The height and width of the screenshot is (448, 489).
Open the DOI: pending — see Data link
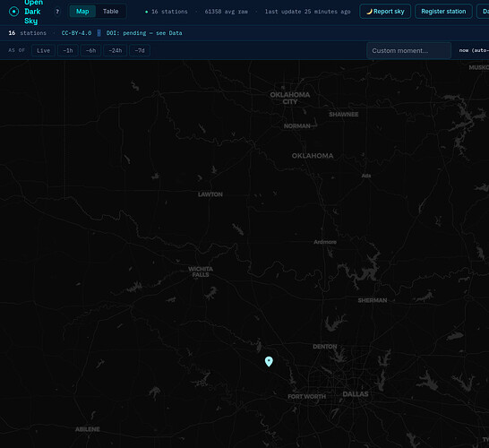point(144,33)
